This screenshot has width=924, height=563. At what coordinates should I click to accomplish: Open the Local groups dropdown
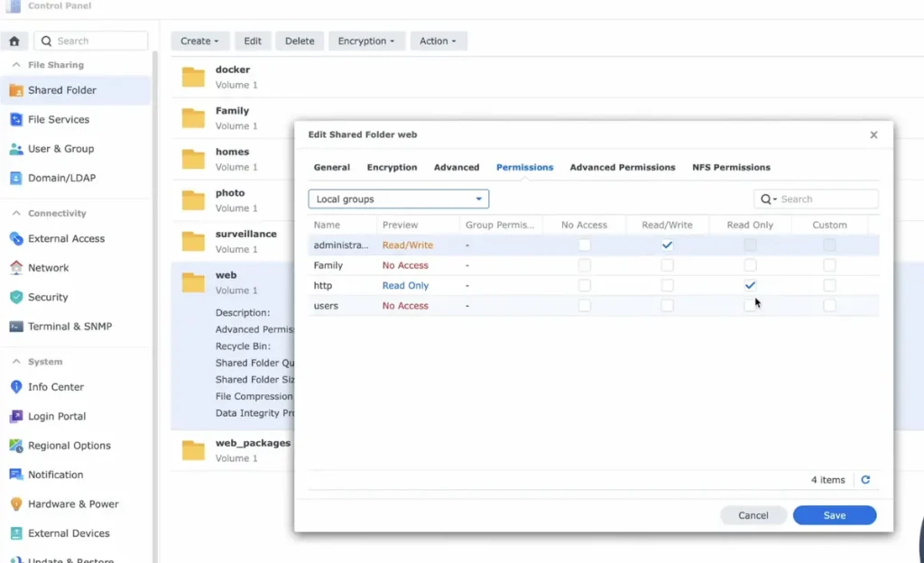pyautogui.click(x=398, y=199)
